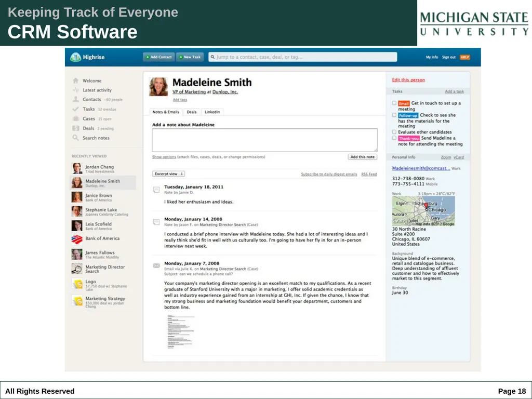Click the Add Contact button

pyautogui.click(x=159, y=57)
